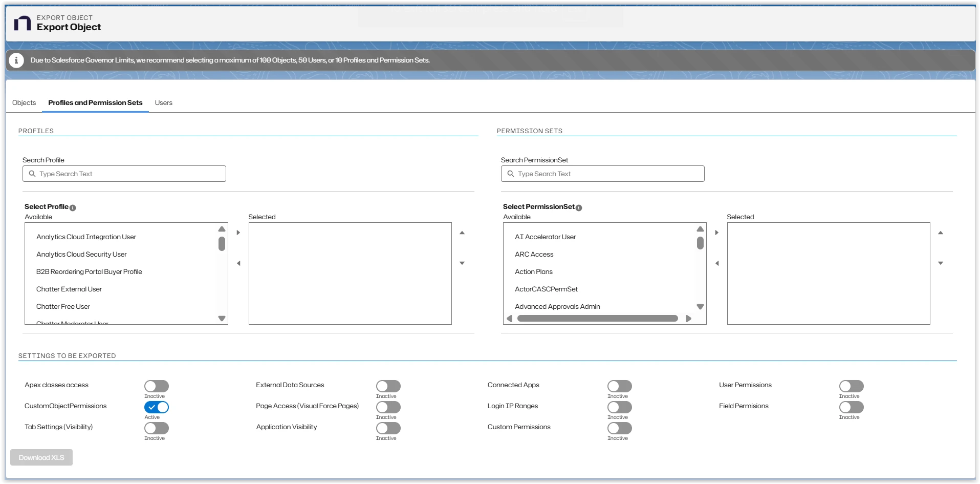
Task: Switch to the Users tab
Action: coord(163,103)
